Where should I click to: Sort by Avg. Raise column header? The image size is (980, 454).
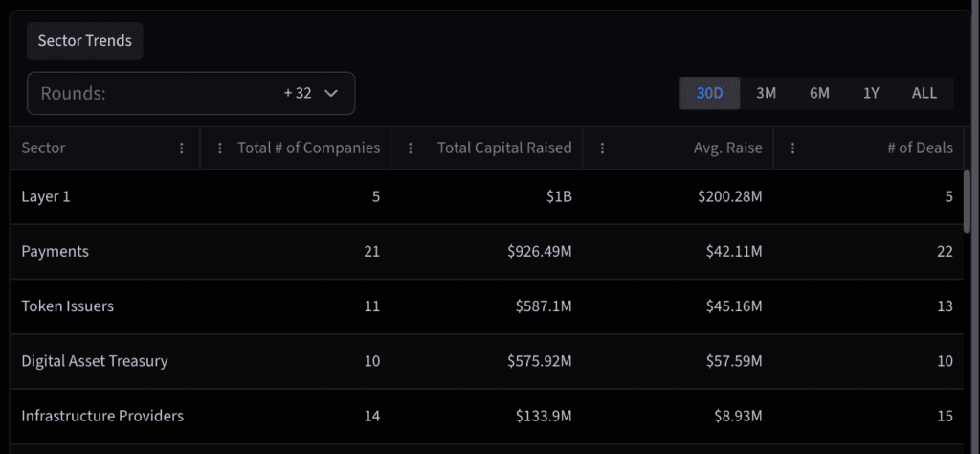tap(728, 148)
